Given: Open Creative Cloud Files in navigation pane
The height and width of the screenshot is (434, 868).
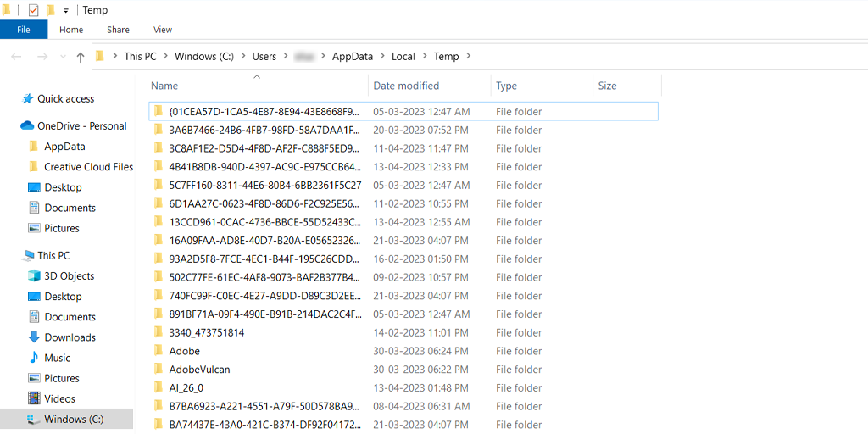Looking at the screenshot, I should click(88, 167).
